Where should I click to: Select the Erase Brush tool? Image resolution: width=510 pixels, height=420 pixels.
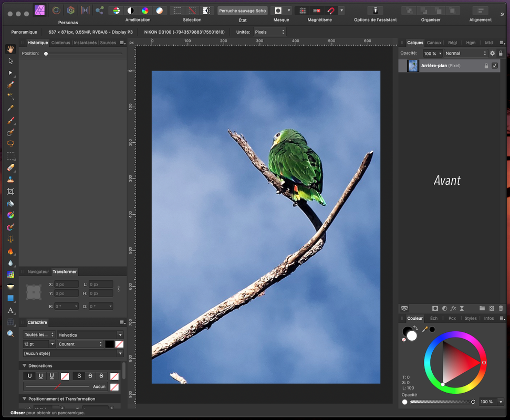click(11, 168)
